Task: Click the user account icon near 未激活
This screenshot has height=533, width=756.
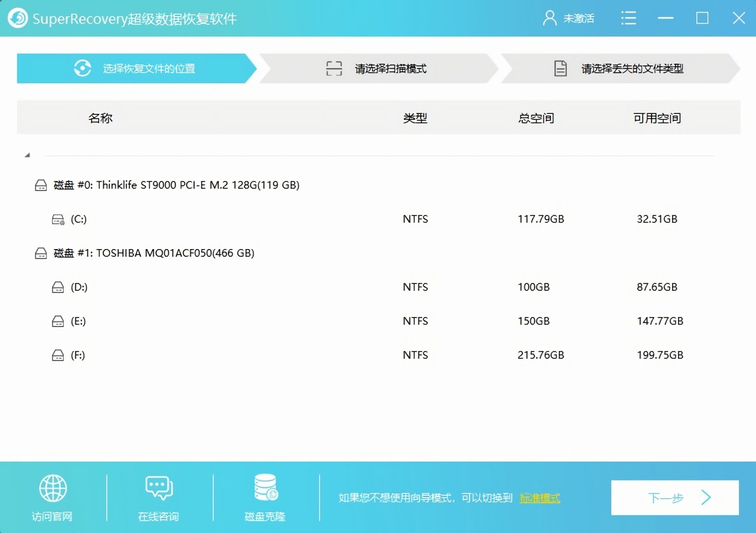Action: click(548, 18)
